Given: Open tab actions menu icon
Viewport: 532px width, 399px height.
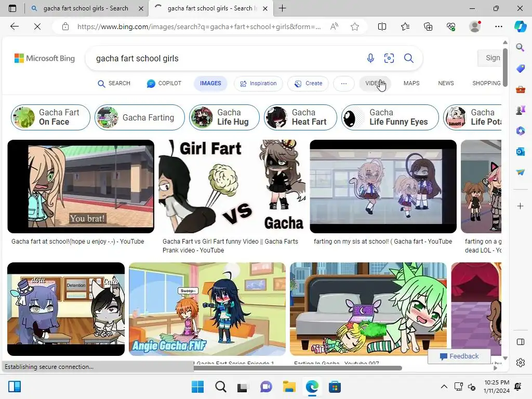Looking at the screenshot, I should pos(12,8).
